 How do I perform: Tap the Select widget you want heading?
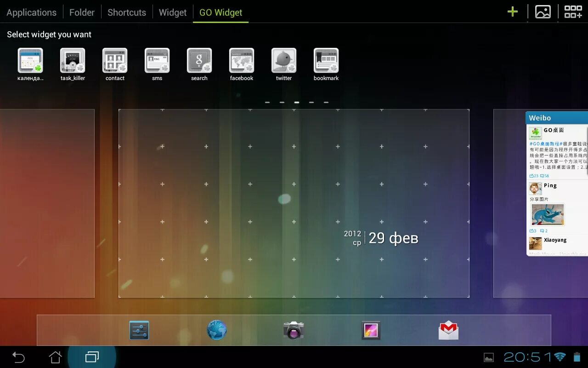(49, 34)
